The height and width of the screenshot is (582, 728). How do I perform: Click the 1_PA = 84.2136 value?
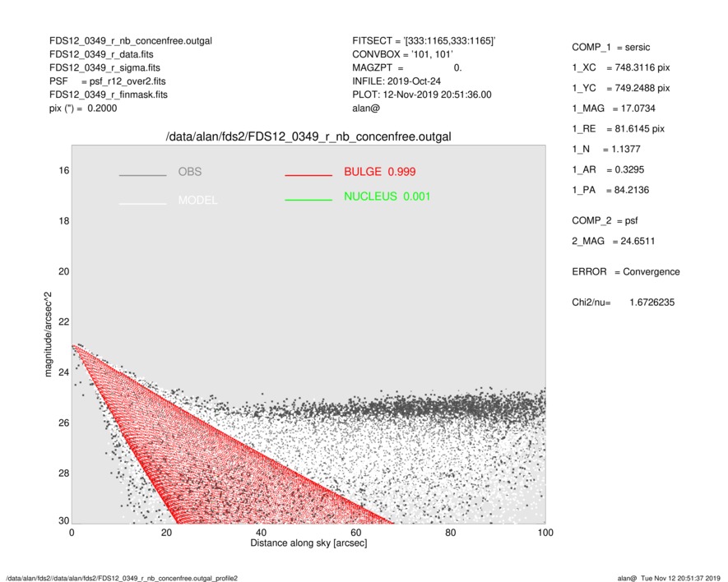coord(610,190)
